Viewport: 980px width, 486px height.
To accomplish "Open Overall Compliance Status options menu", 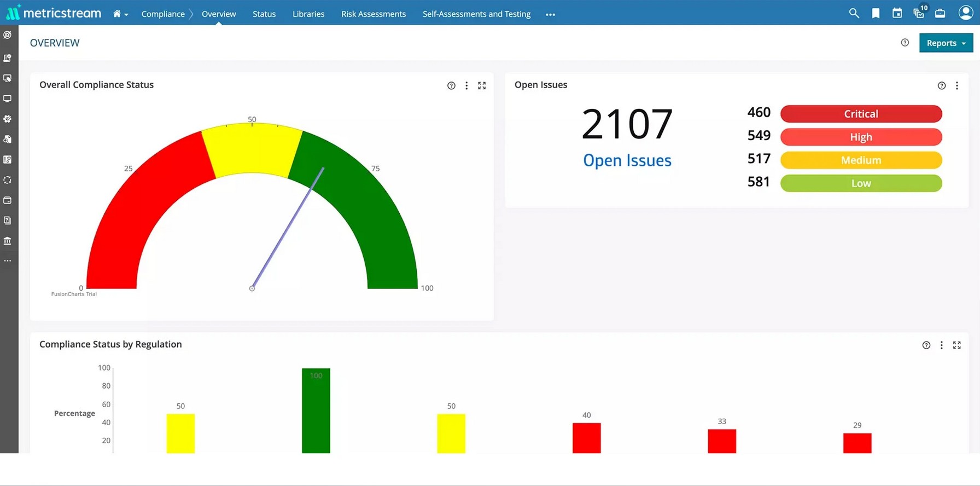I will point(466,85).
